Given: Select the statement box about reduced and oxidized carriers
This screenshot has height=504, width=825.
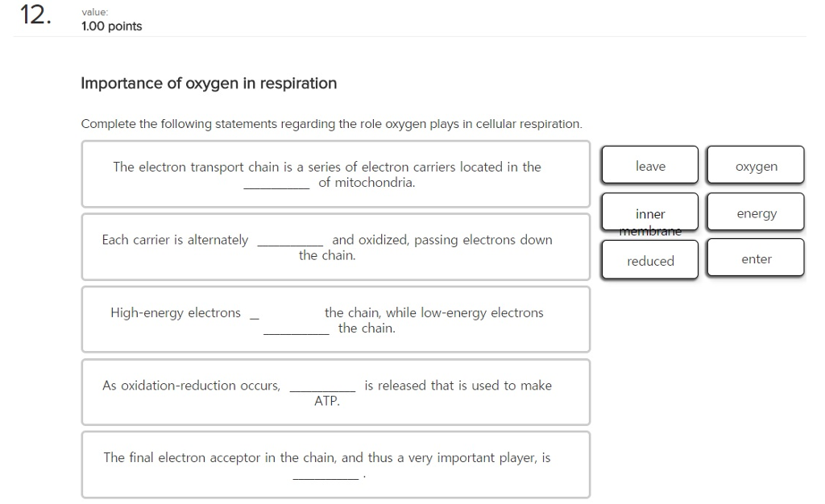Looking at the screenshot, I should click(335, 247).
